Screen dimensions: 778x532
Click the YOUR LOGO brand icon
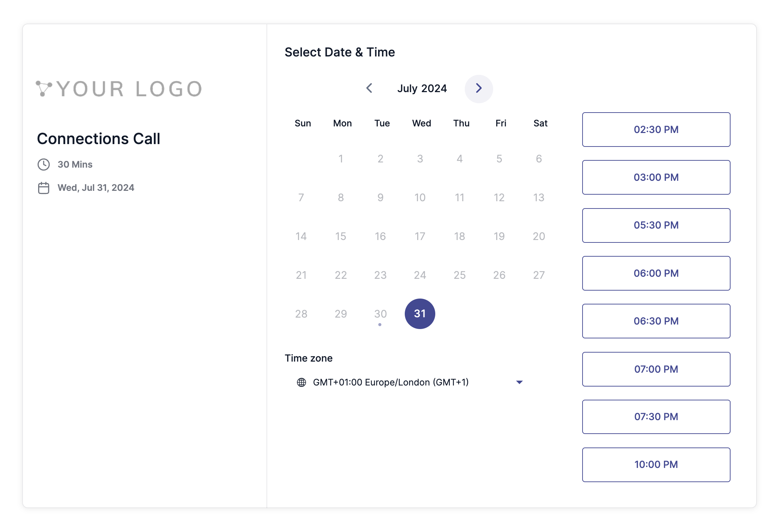click(x=44, y=89)
